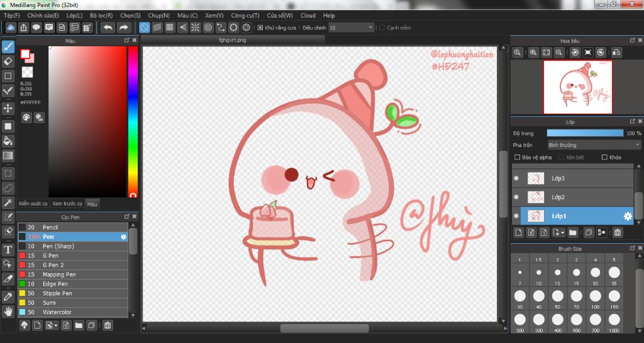The image size is (644, 343).
Task: Select the Hand pan tool
Action: pos(8,311)
